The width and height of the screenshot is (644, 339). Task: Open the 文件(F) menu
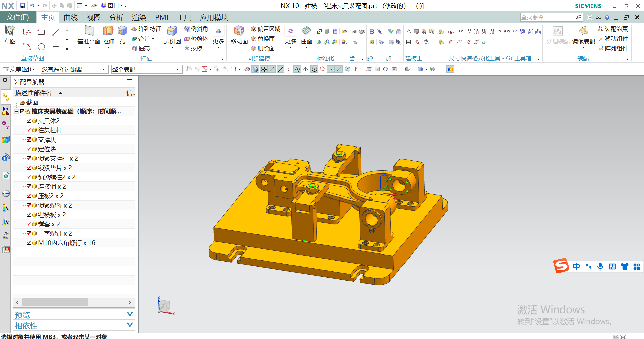click(x=17, y=17)
